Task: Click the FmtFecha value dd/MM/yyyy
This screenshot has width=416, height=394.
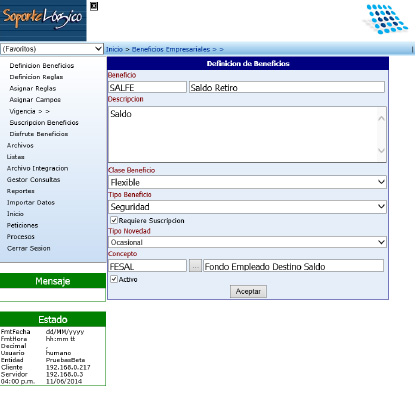Action: [x=65, y=332]
